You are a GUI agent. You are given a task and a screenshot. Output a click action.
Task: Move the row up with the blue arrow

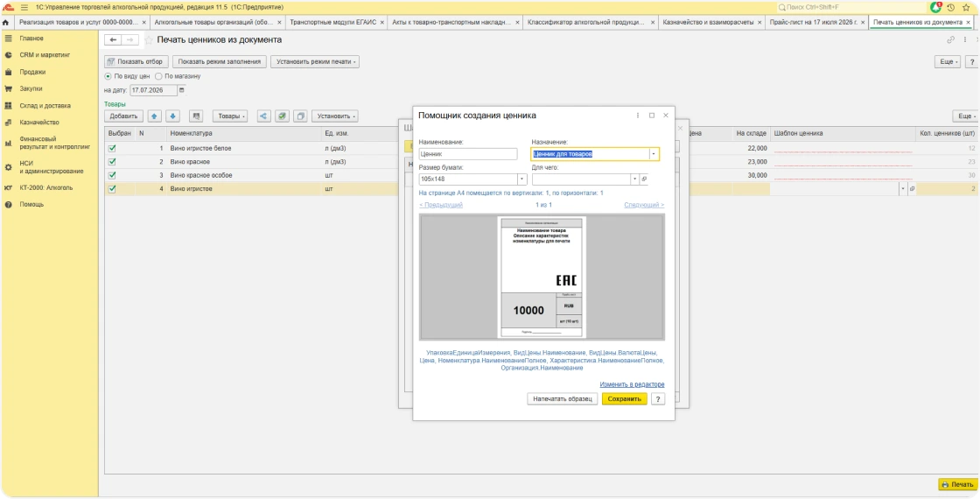[154, 116]
